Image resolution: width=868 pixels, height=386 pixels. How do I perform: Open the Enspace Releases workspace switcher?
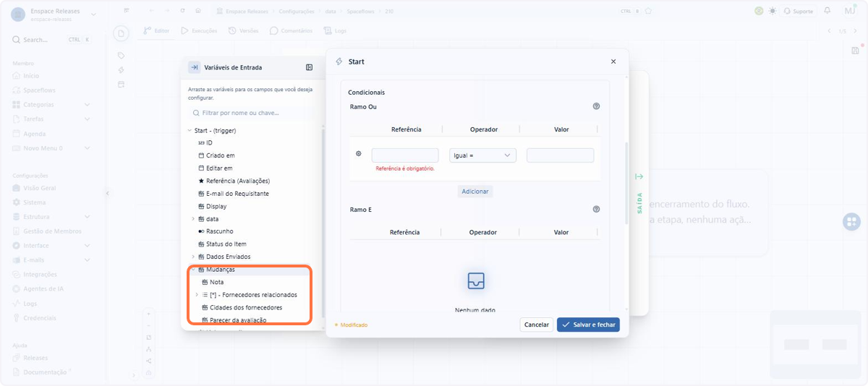coord(53,14)
